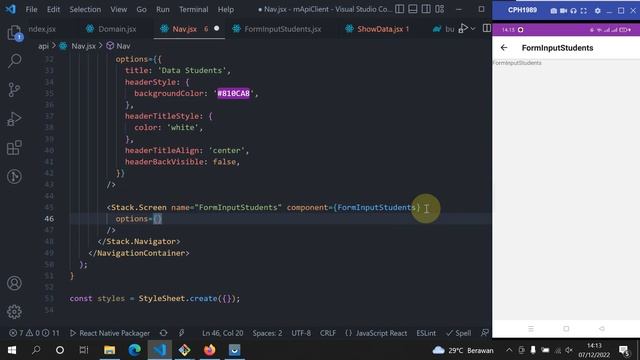This screenshot has width=640, height=360.
Task: Open the Explorer view in activity bar
Action: point(14,33)
